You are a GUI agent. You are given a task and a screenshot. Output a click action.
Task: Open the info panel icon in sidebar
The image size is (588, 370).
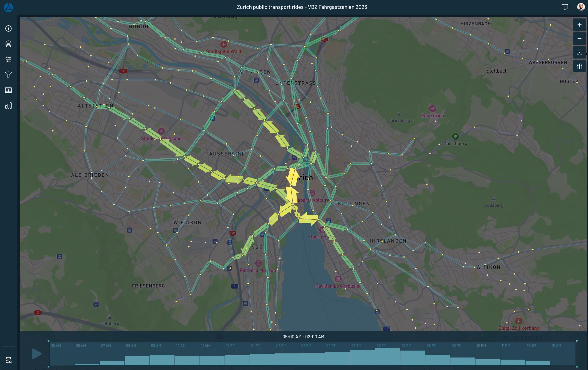(x=8, y=29)
